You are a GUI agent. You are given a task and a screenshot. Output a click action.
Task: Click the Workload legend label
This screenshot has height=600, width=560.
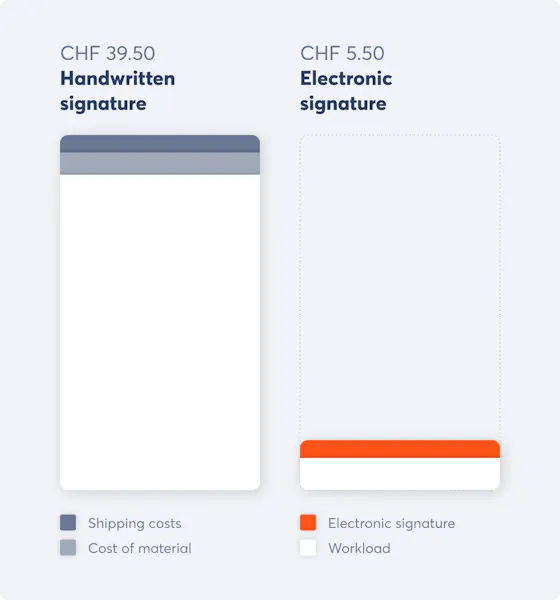pyautogui.click(x=359, y=548)
